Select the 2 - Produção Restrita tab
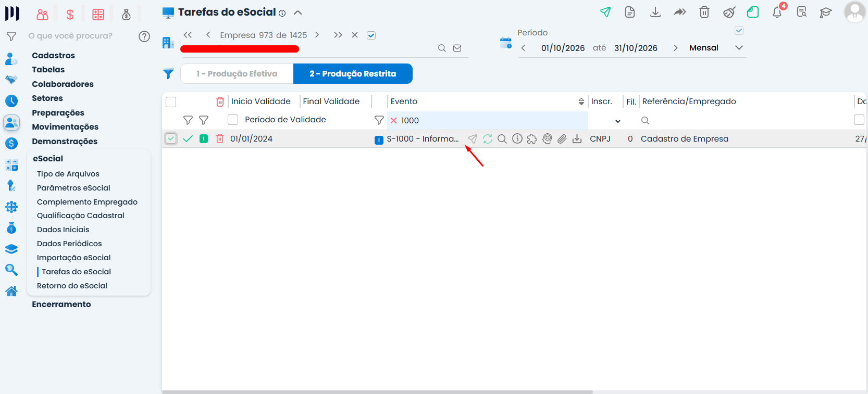This screenshot has width=868, height=394. click(x=353, y=73)
